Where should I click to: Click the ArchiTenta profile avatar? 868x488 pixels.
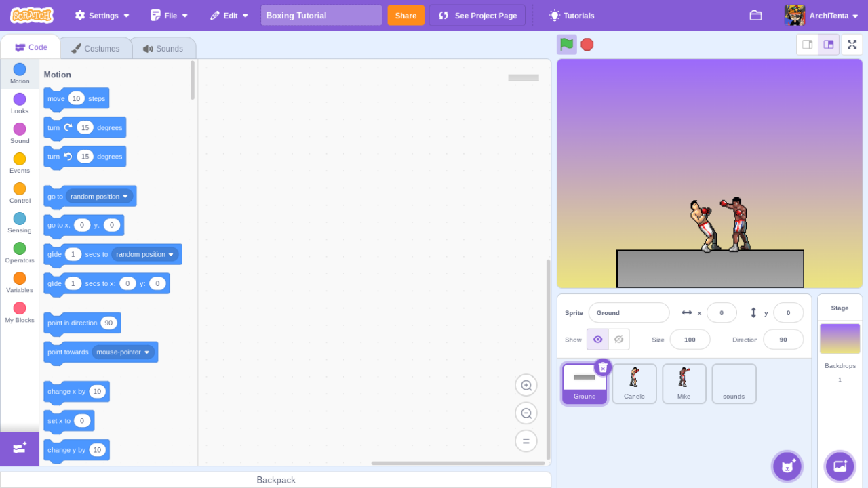[795, 15]
